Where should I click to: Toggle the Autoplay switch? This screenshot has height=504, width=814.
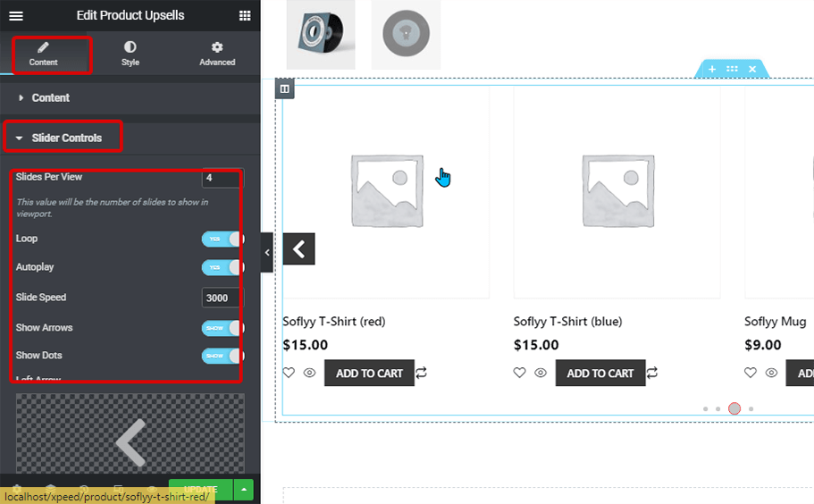pos(222,267)
